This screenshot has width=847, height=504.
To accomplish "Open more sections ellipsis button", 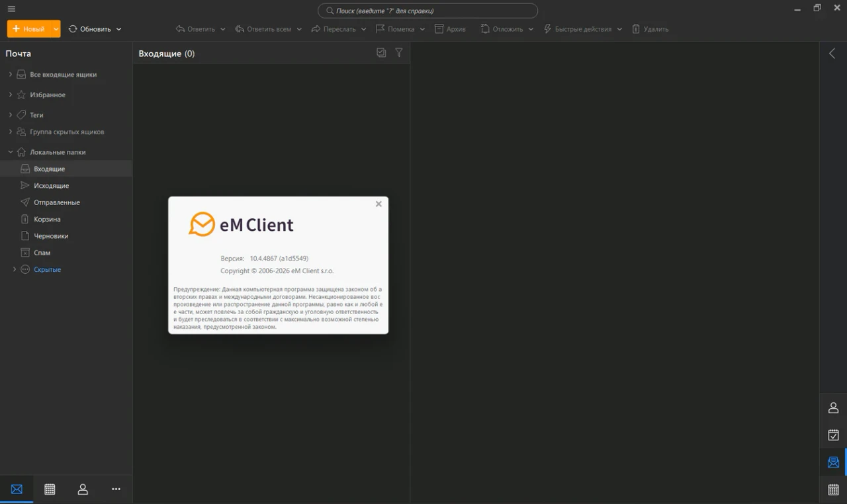I will pyautogui.click(x=116, y=489).
